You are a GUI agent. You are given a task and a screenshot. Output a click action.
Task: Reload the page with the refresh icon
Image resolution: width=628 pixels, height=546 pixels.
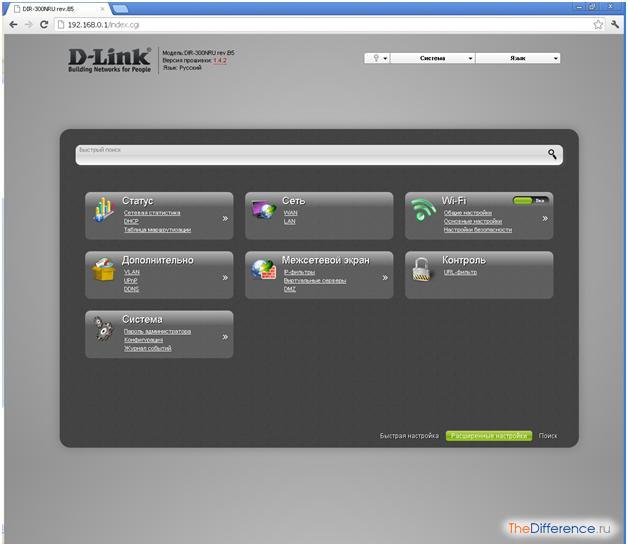coord(44,25)
